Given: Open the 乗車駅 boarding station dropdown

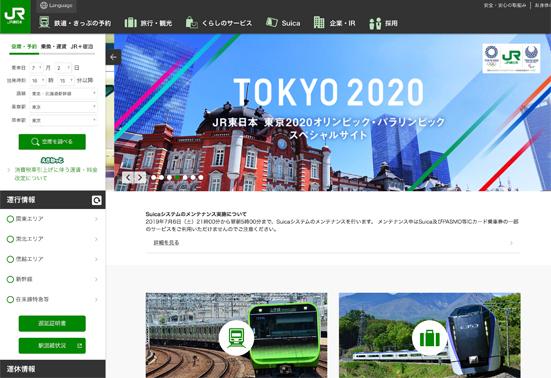Looking at the screenshot, I should pos(64,107).
